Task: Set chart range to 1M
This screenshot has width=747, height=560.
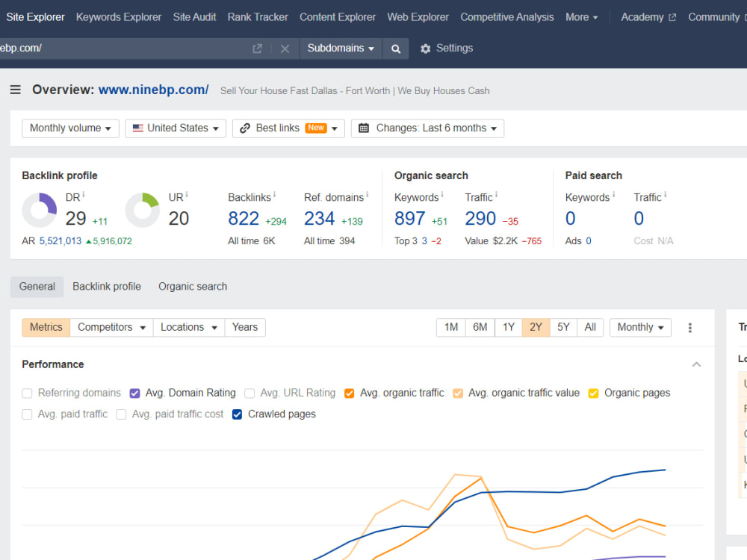Action: pyautogui.click(x=451, y=328)
